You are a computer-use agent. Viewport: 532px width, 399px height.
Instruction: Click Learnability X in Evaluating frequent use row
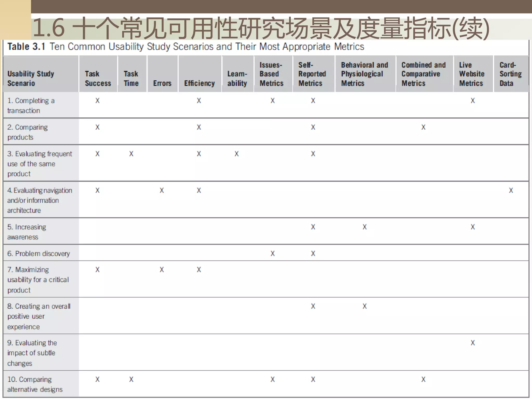click(237, 154)
